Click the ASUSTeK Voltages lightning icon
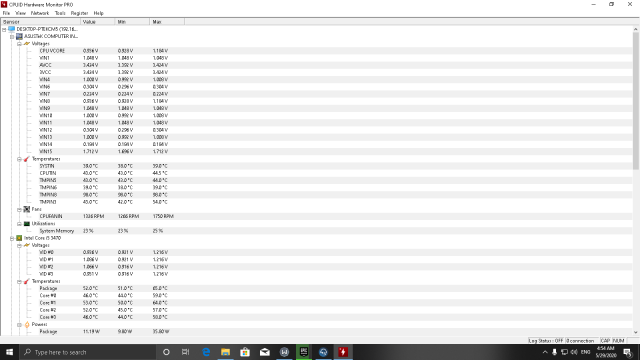The image size is (640, 360). point(27,43)
